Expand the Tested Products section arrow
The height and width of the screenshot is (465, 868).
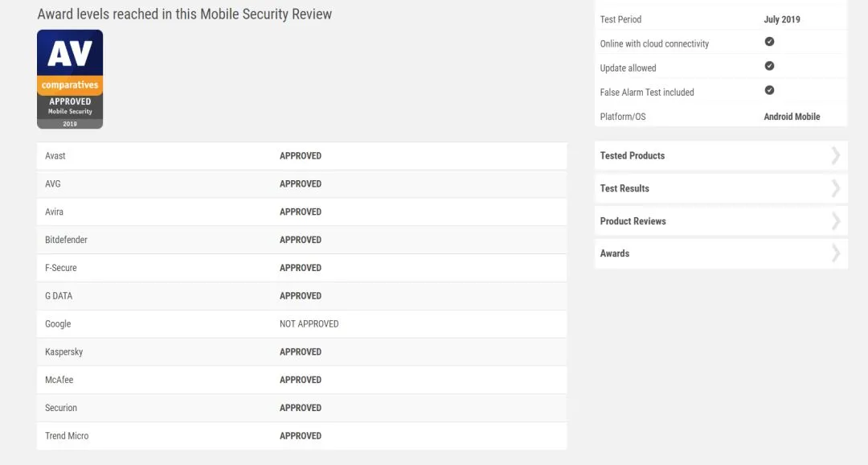836,156
